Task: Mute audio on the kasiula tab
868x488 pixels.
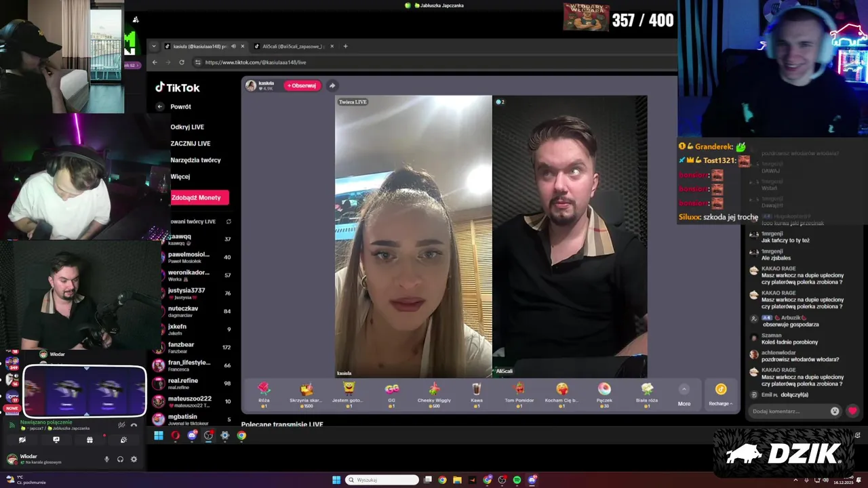Action: (233, 46)
